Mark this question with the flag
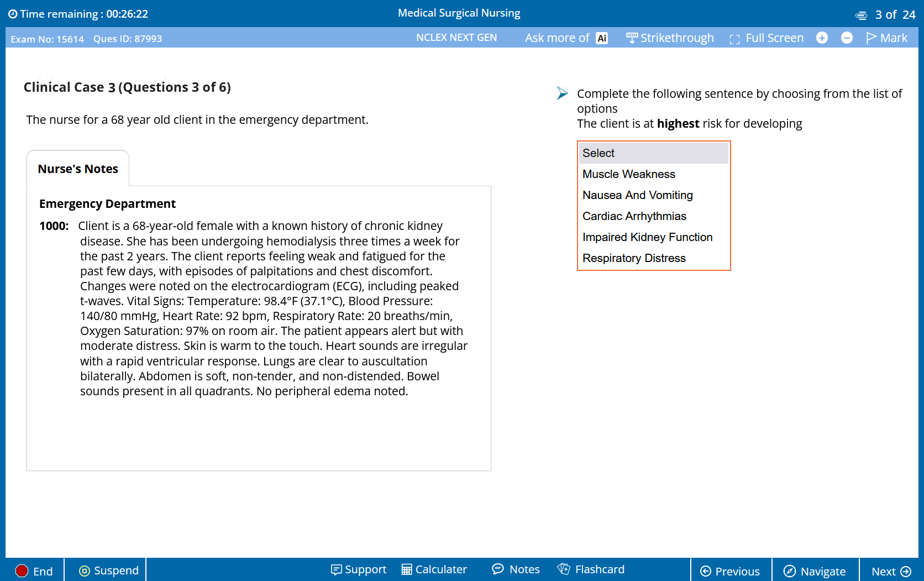The height and width of the screenshot is (581, 924). tap(887, 38)
